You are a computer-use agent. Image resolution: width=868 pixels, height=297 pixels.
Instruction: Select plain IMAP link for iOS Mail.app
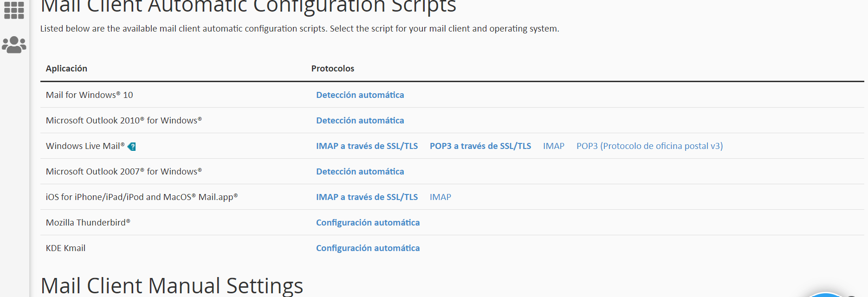pos(440,197)
